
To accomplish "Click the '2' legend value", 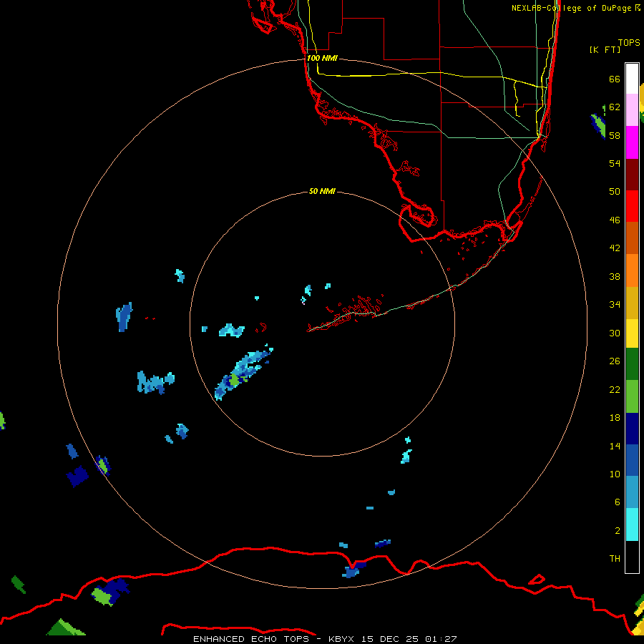I will tap(618, 531).
